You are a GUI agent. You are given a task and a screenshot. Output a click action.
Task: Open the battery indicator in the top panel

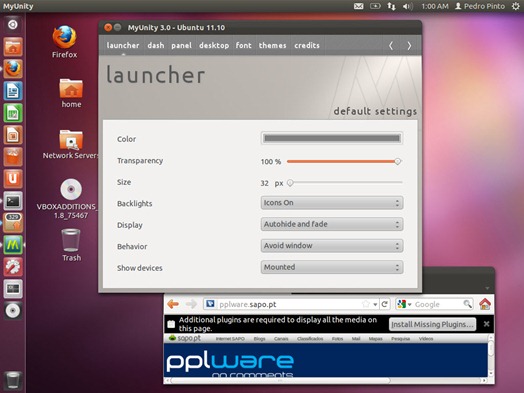click(375, 6)
